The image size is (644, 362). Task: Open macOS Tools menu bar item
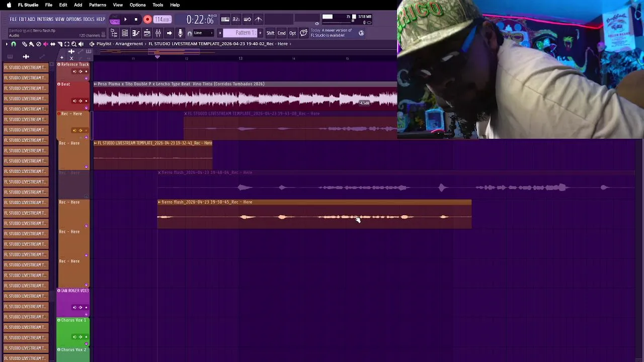(x=158, y=5)
